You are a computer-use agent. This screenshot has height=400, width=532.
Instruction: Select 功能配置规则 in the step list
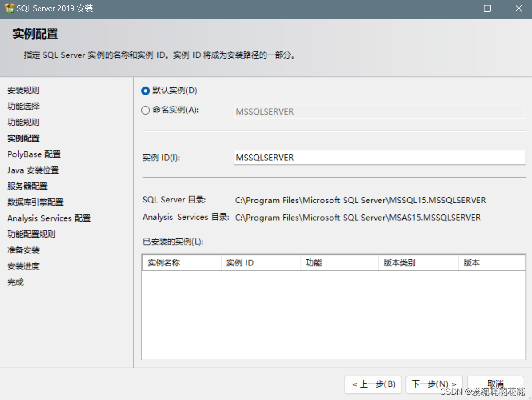[31, 234]
